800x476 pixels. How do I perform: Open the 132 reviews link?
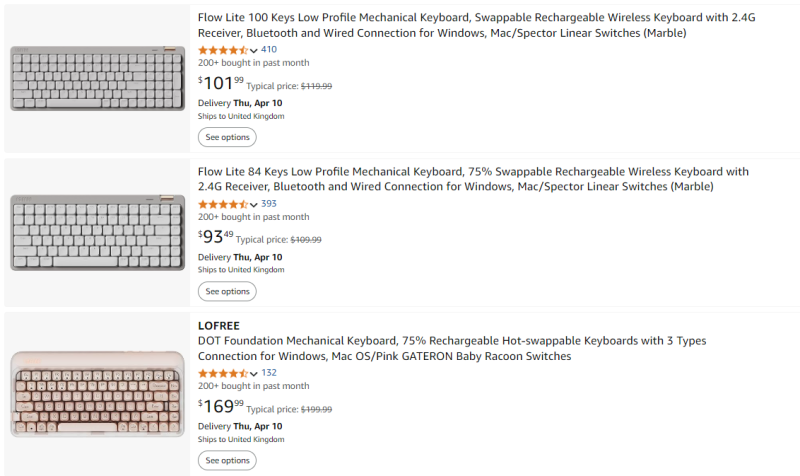pos(269,373)
